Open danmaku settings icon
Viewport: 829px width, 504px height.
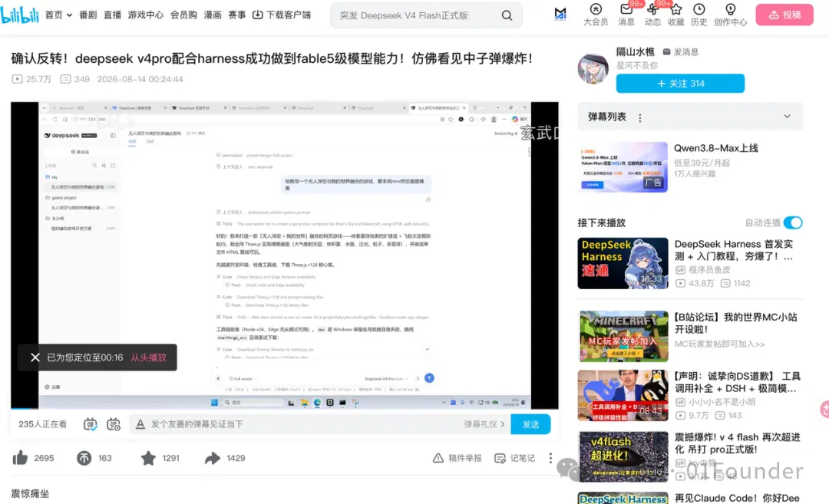[114, 424]
